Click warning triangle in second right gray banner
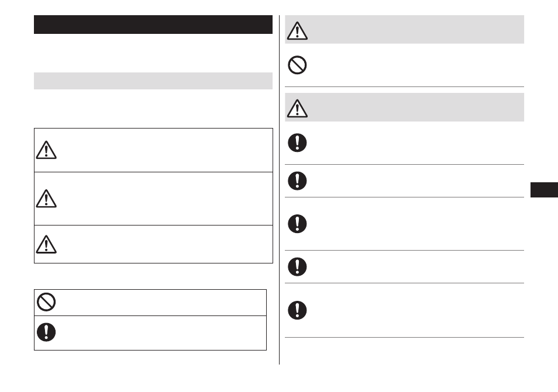558x392 pixels. tap(297, 109)
